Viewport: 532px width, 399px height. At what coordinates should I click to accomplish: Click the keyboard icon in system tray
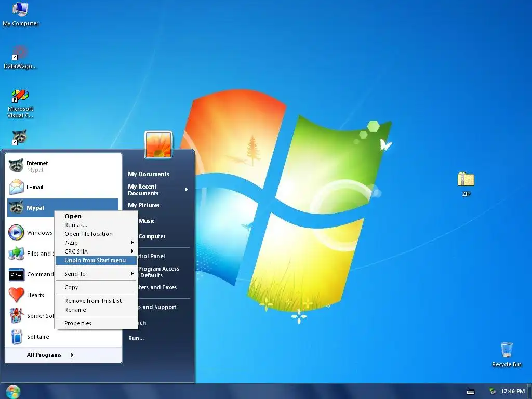point(471,392)
